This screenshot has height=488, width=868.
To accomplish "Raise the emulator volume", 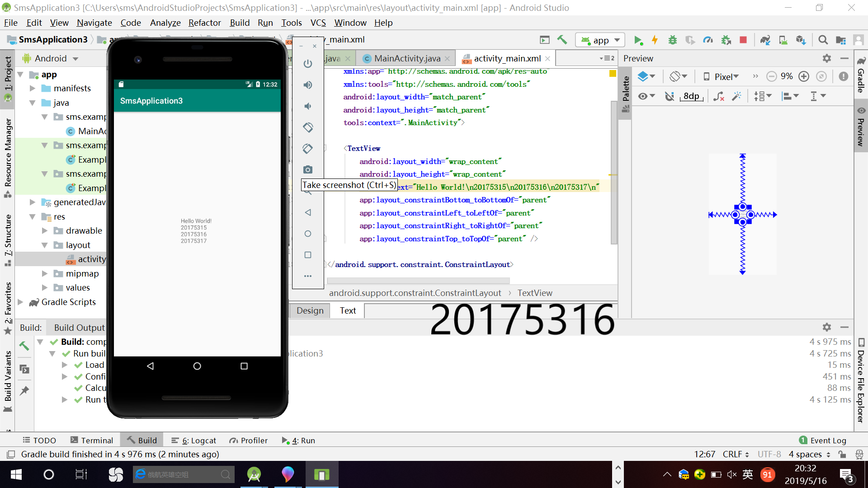I will (308, 85).
